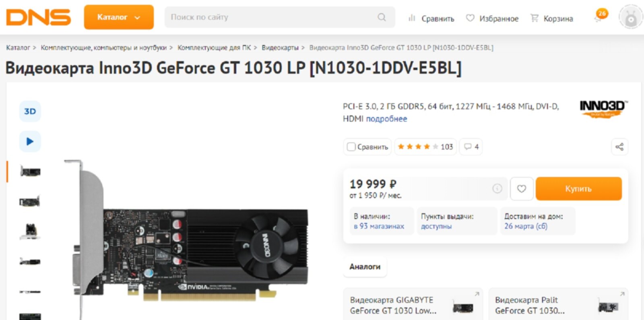Go to DNS home via logo
The image size is (644, 320).
tap(39, 17)
